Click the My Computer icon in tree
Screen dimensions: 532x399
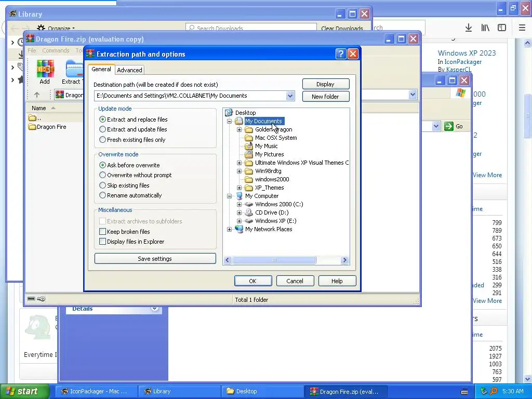(x=239, y=196)
